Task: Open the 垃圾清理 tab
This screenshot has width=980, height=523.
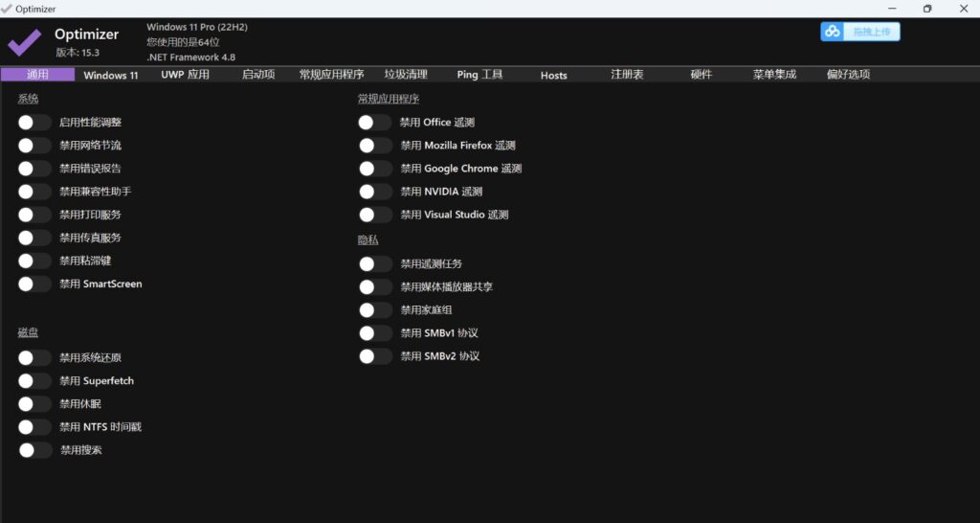Action: [406, 75]
